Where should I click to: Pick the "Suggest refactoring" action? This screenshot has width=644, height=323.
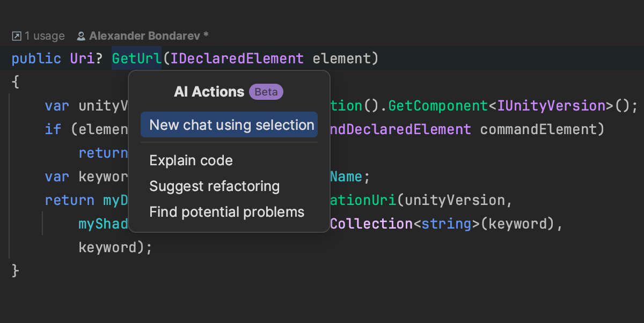[214, 186]
